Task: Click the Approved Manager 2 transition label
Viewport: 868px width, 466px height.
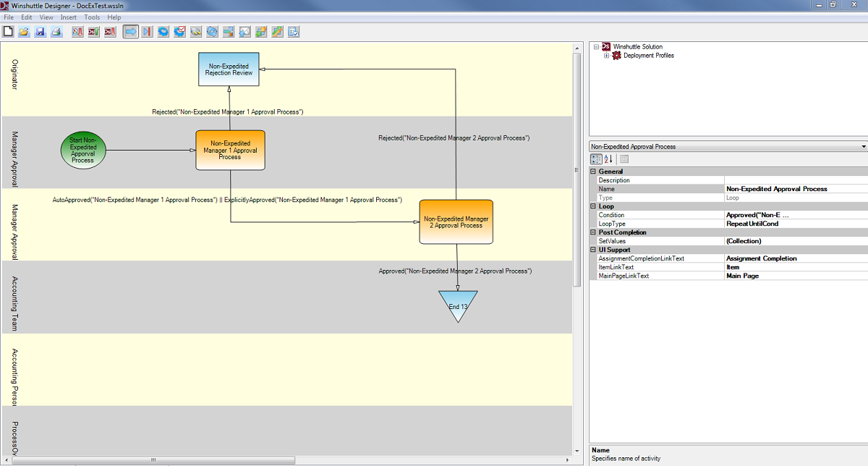Action: tap(455, 271)
